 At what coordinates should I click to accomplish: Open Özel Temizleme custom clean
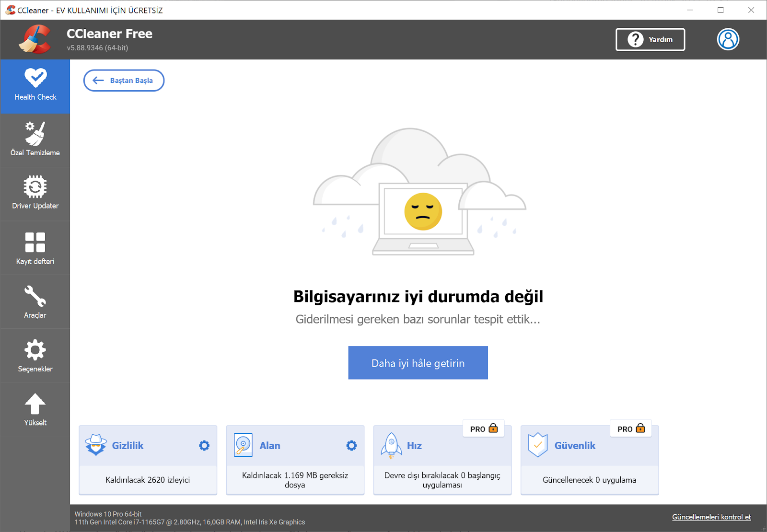pyautogui.click(x=35, y=140)
